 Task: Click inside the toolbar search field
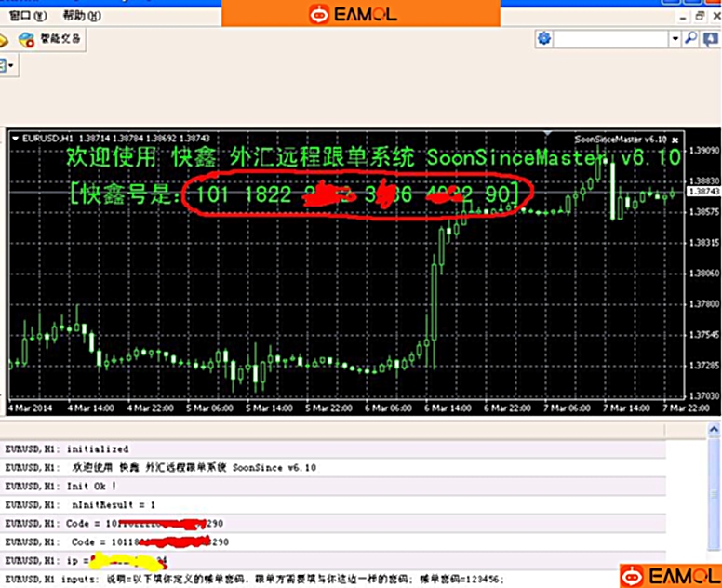(611, 39)
